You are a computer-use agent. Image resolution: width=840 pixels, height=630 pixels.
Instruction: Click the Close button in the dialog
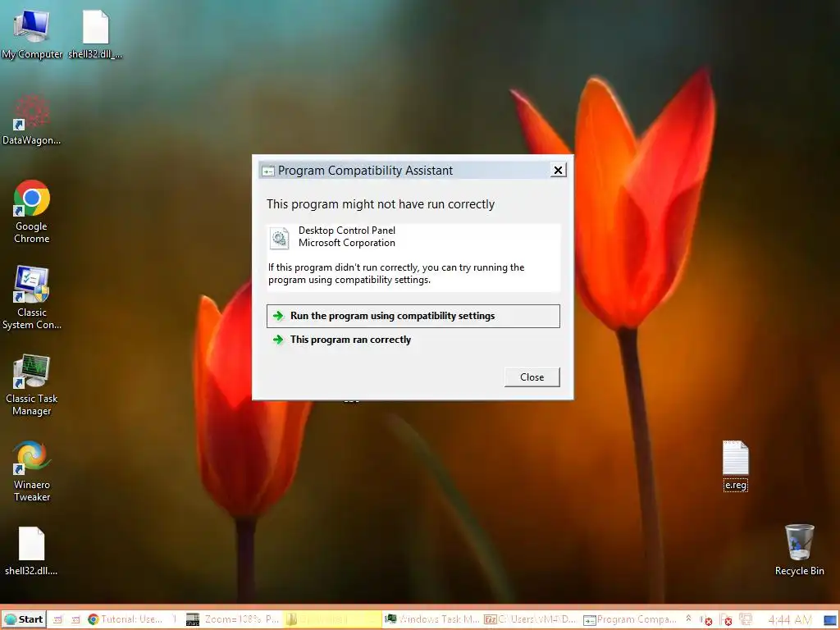point(532,377)
